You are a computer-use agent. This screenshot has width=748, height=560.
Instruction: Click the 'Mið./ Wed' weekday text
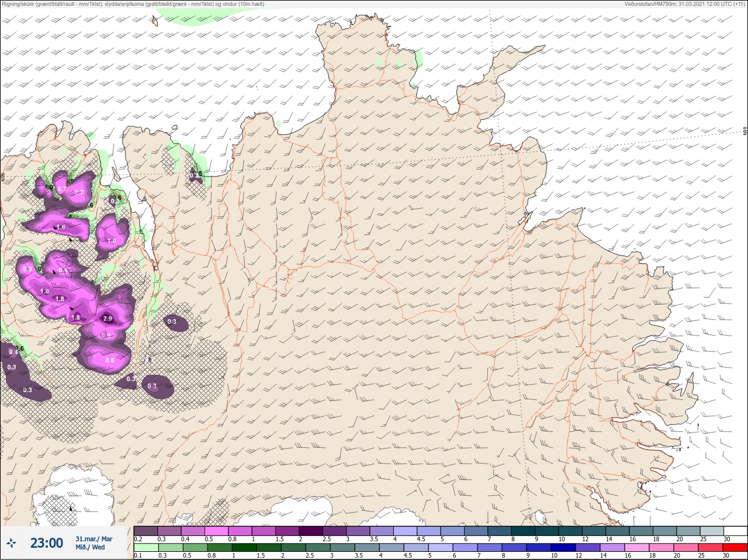(91, 547)
